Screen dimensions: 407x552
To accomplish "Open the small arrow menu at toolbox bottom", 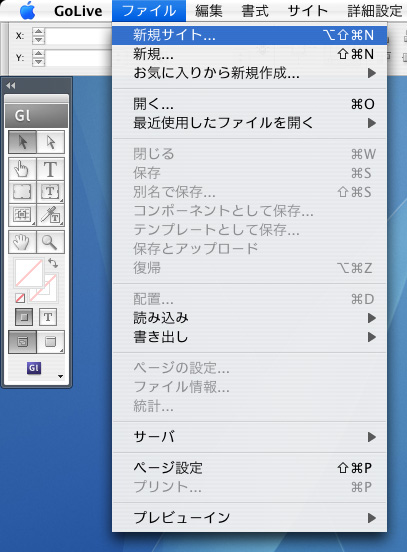I will coord(61,376).
